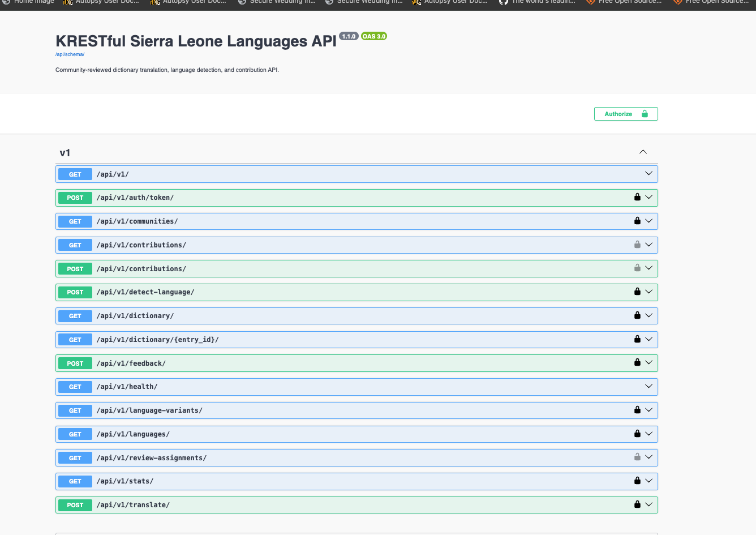Expand the /api/v1/review-assignments/ row chevron
The height and width of the screenshot is (535, 756).
[649, 457]
